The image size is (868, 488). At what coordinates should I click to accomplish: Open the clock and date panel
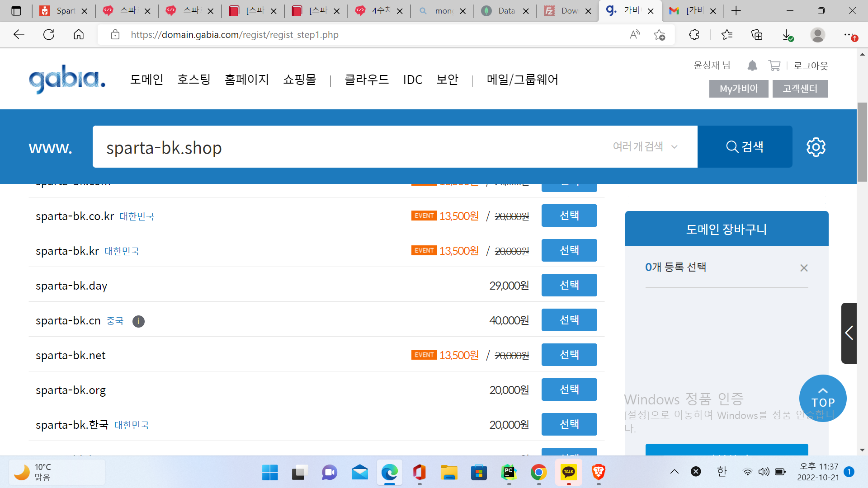[818, 472]
